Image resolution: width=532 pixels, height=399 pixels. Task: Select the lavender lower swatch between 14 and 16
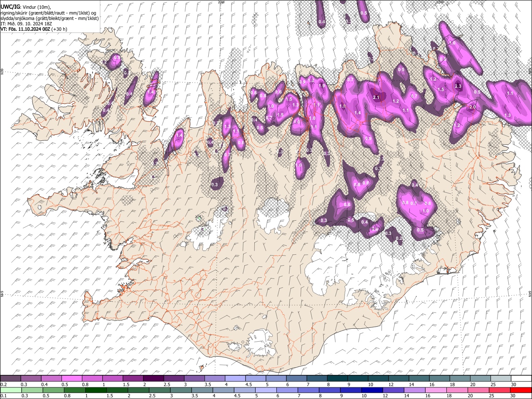pyautogui.click(x=415, y=390)
